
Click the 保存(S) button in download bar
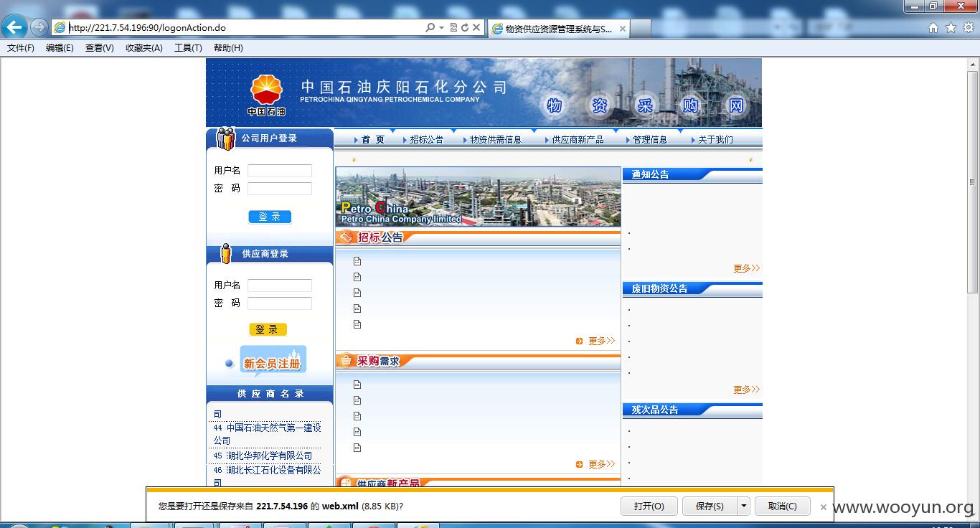coord(710,506)
